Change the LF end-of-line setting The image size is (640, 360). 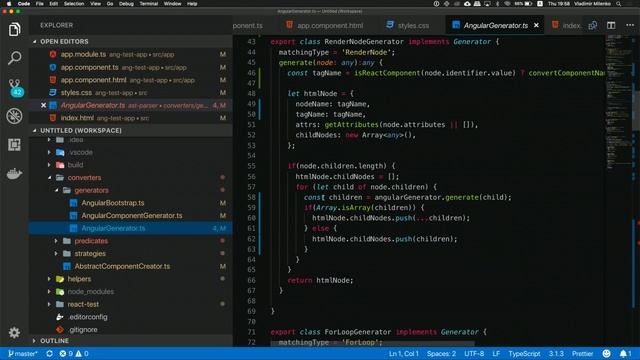tap(496, 353)
